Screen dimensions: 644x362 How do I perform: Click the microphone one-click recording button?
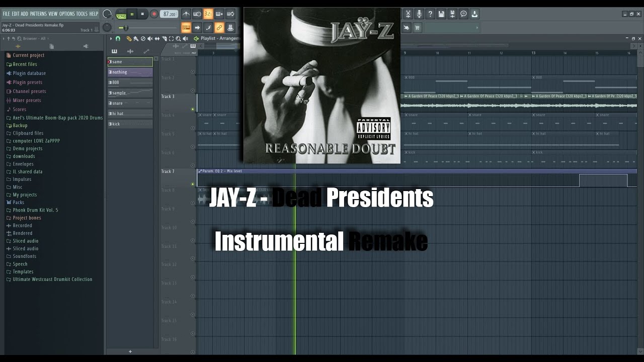point(419,14)
